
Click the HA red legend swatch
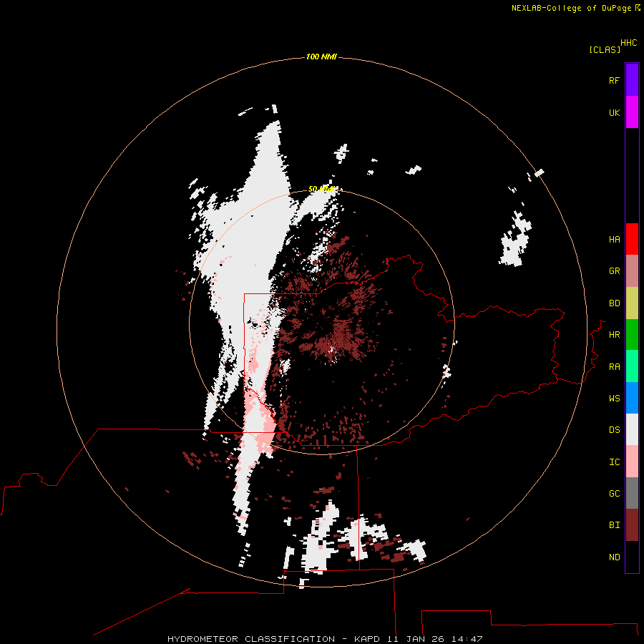[x=632, y=239]
